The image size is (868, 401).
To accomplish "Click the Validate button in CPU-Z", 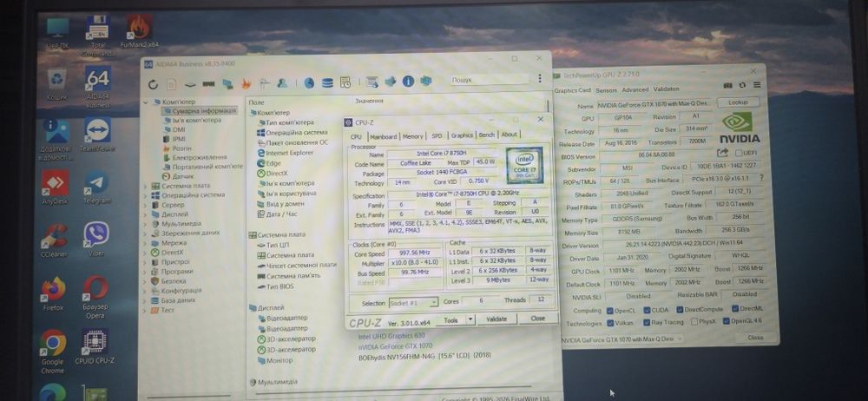I will tap(496, 319).
